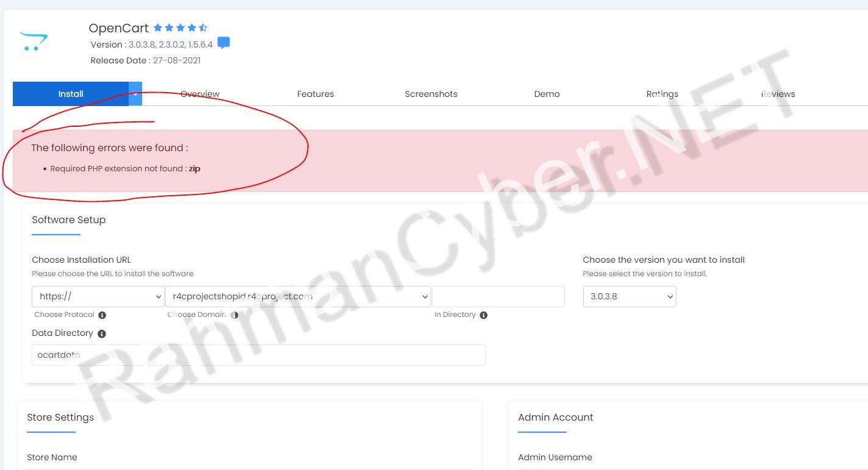
Task: Open the blue chat bubble icon near Version
Action: [x=224, y=43]
